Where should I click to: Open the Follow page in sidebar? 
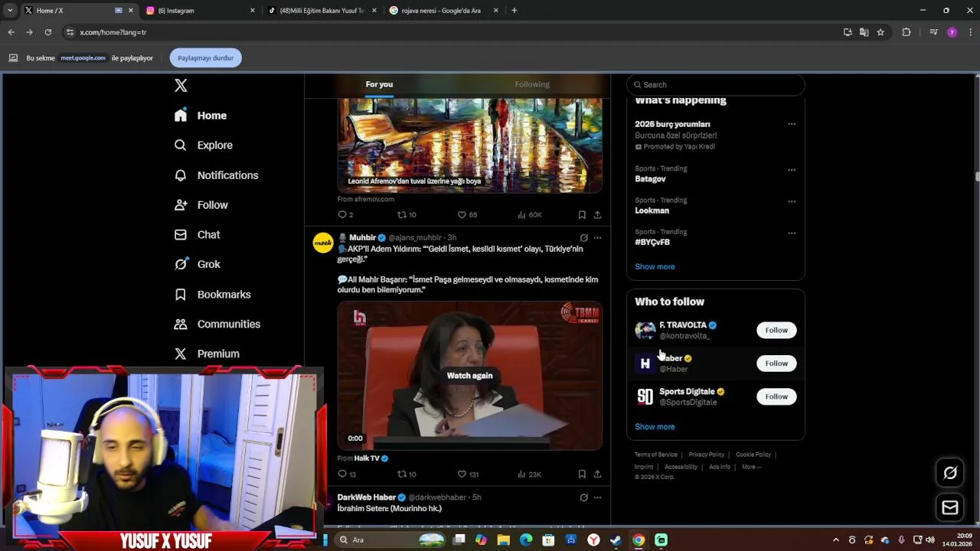coord(201,205)
